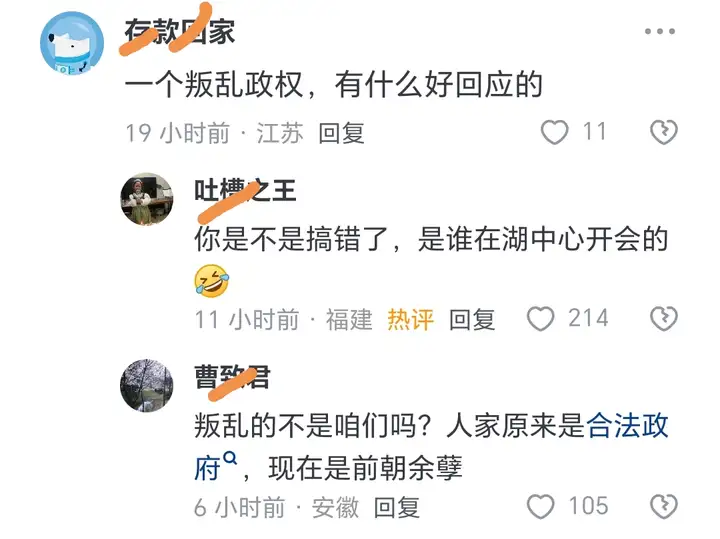Like the comment with 11 likes

coord(554,132)
